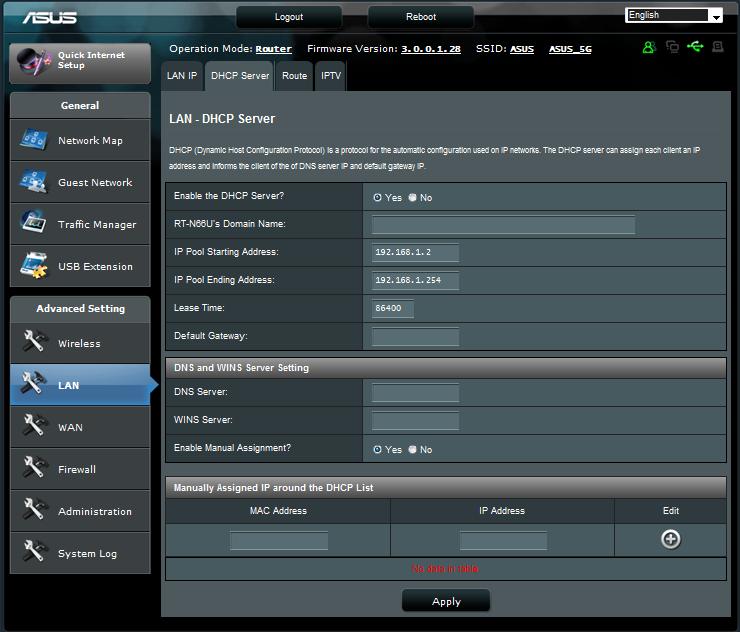The width and height of the screenshot is (740, 632).
Task: Select No for Enable Manual Assignment
Action: pyautogui.click(x=412, y=450)
